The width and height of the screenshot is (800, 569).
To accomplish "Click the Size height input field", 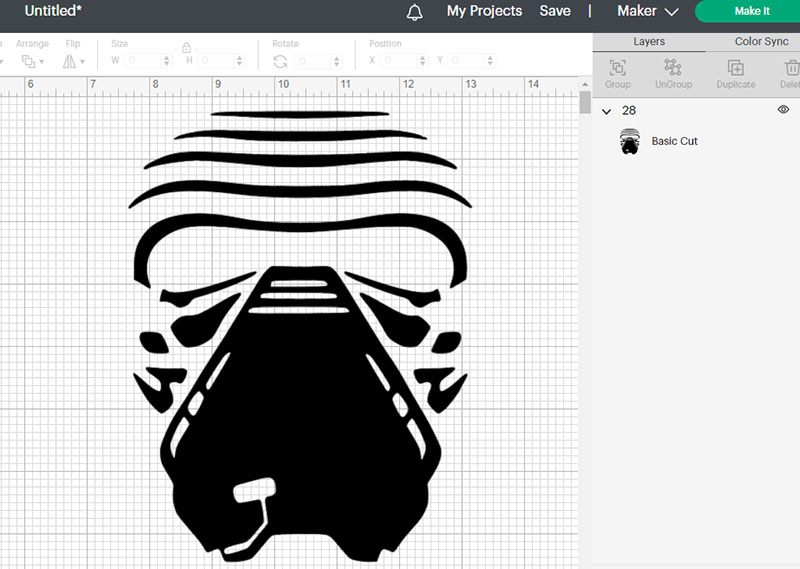I will click(x=216, y=61).
